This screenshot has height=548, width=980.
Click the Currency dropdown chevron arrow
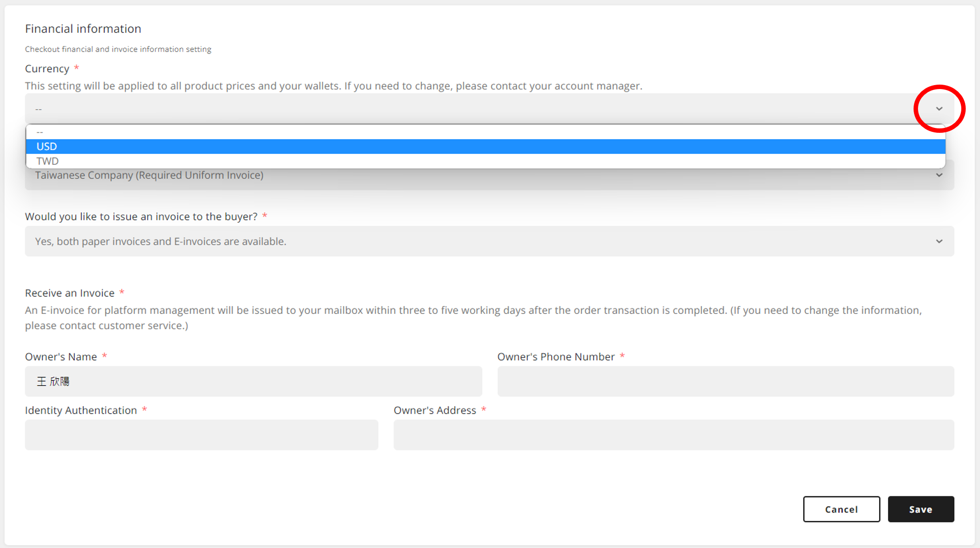[939, 109]
